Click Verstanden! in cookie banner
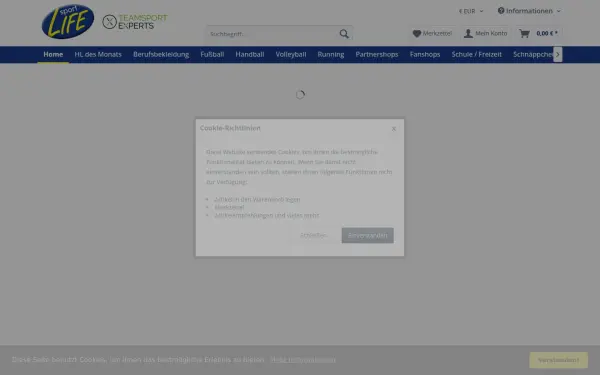 click(558, 360)
